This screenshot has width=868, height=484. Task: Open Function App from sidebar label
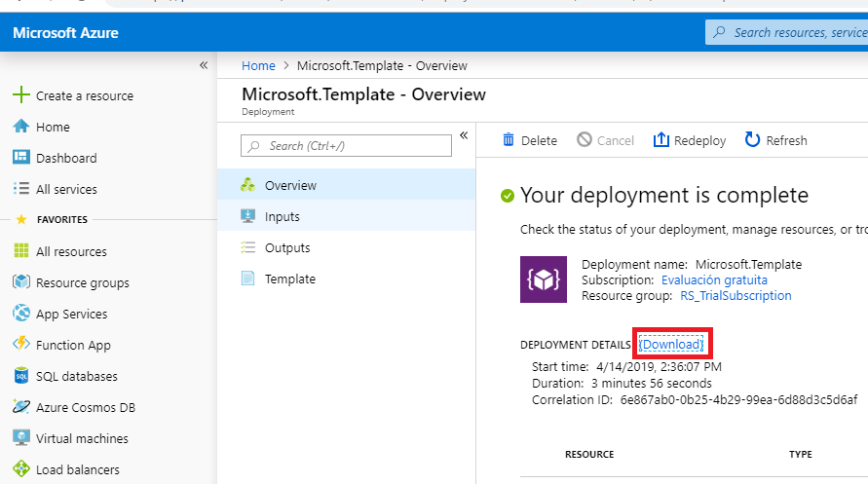point(73,345)
